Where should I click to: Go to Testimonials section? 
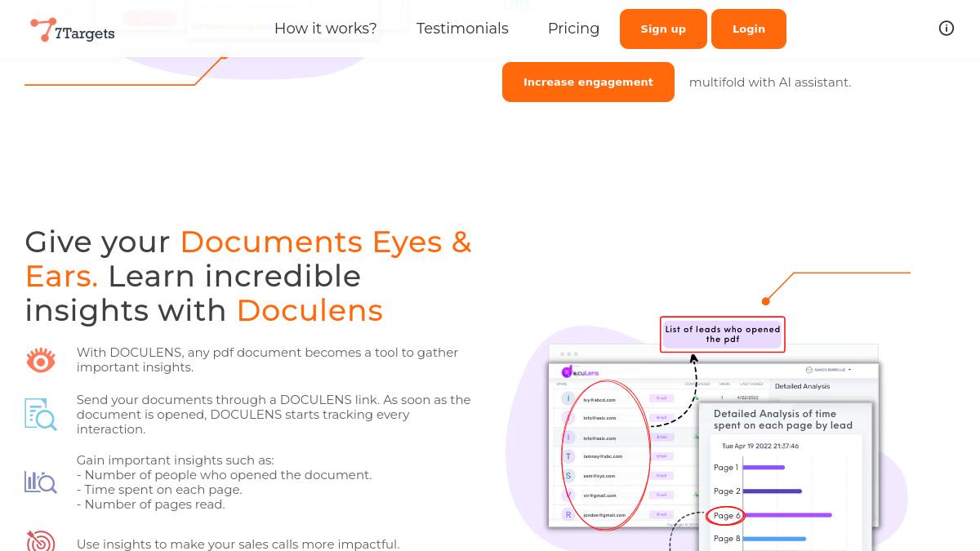tap(462, 29)
